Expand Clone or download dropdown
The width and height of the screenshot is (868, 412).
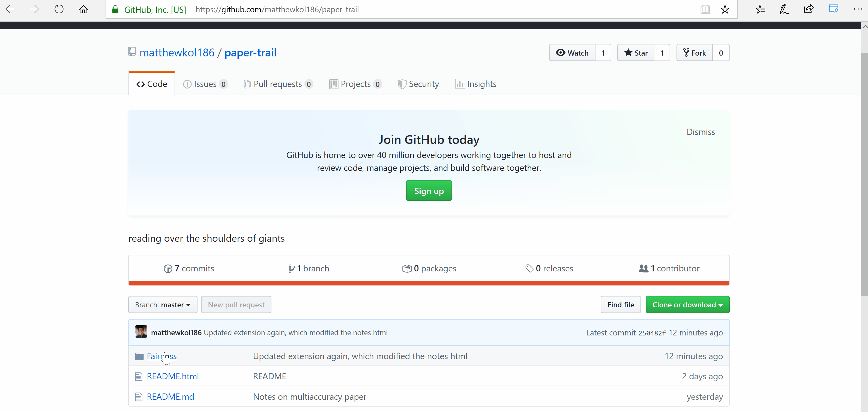click(687, 305)
